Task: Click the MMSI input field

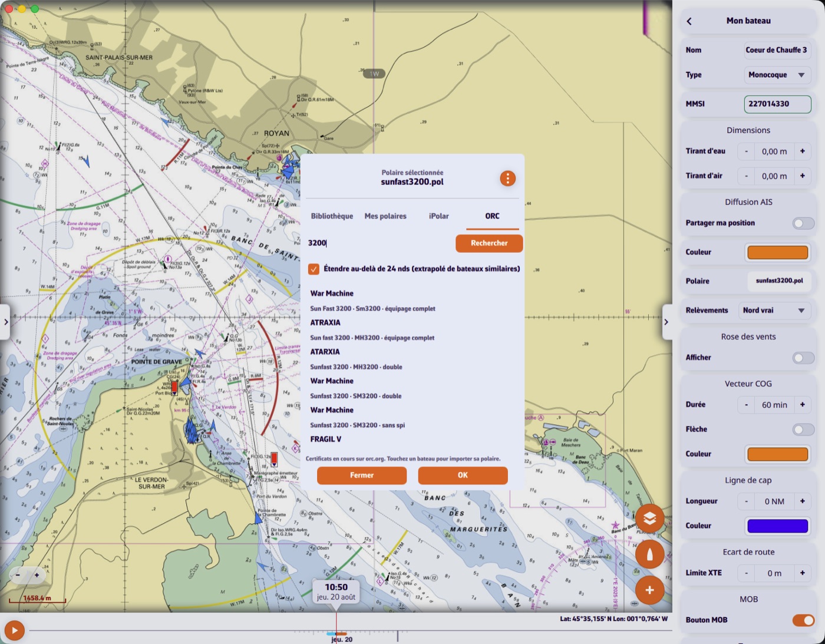Action: 777,104
